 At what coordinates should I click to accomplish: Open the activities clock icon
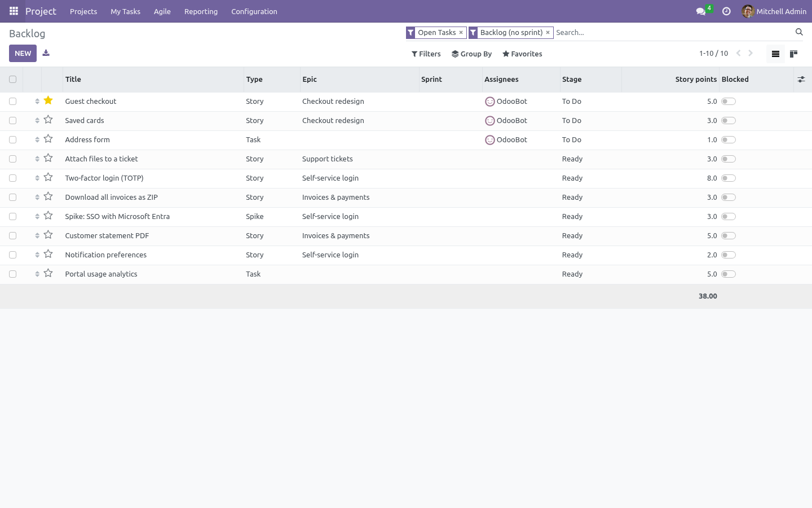click(x=726, y=11)
